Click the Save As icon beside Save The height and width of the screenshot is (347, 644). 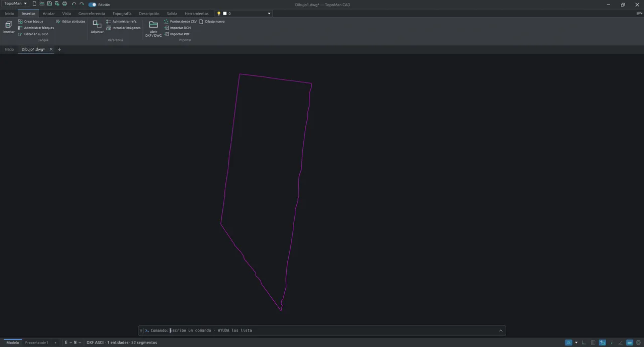pyautogui.click(x=57, y=4)
